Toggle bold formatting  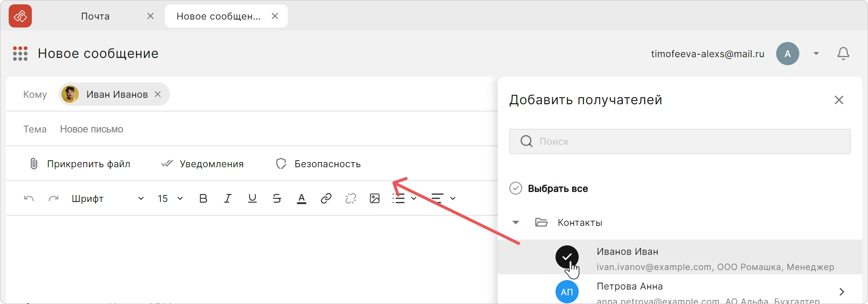point(203,198)
